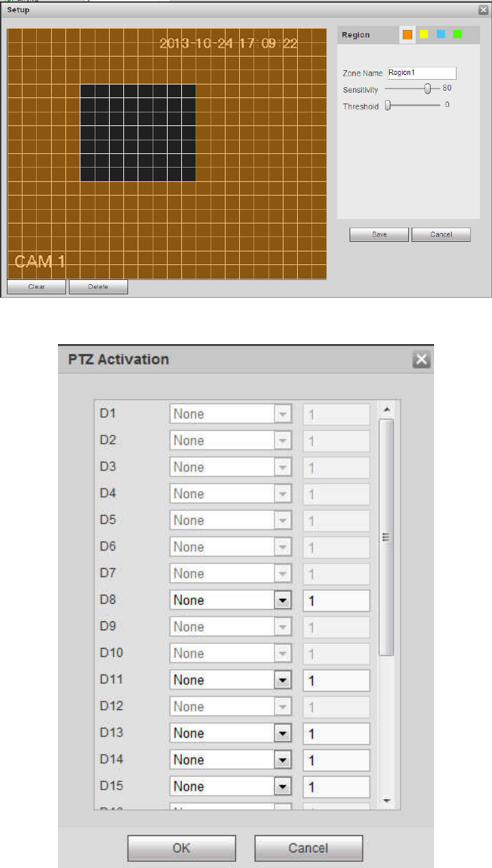Open the D15 preset type dropdown
This screenshot has height=868, width=492.
[x=231, y=786]
